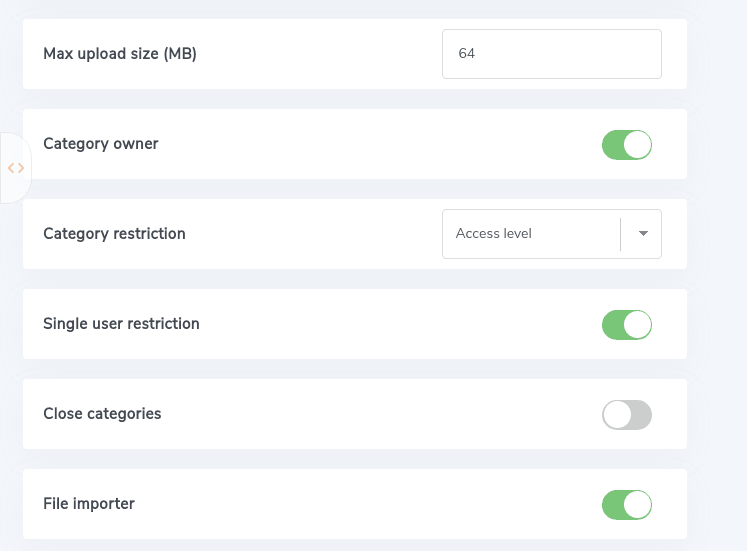The width and height of the screenshot is (747, 551).
Task: Enable the Close categories toggle
Action: coord(627,414)
